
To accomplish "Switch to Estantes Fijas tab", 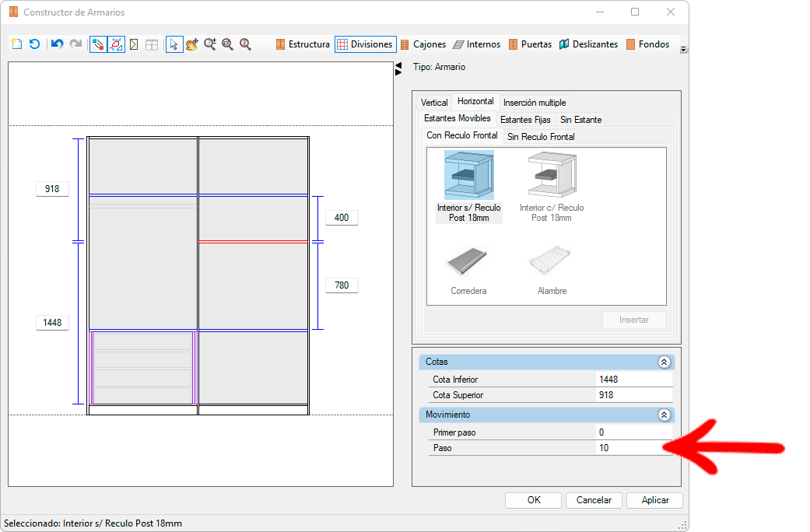I will 525,120.
